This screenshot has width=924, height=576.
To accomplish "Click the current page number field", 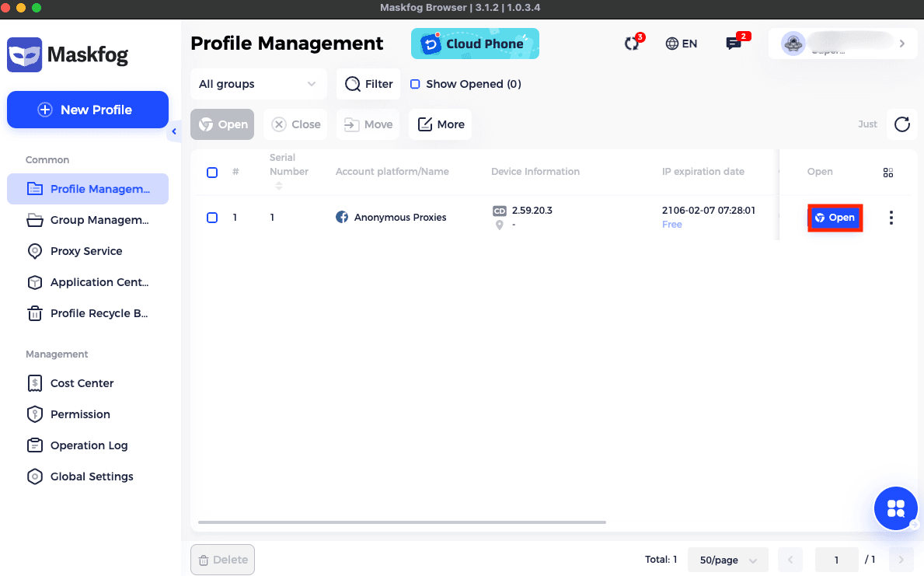I will [836, 560].
